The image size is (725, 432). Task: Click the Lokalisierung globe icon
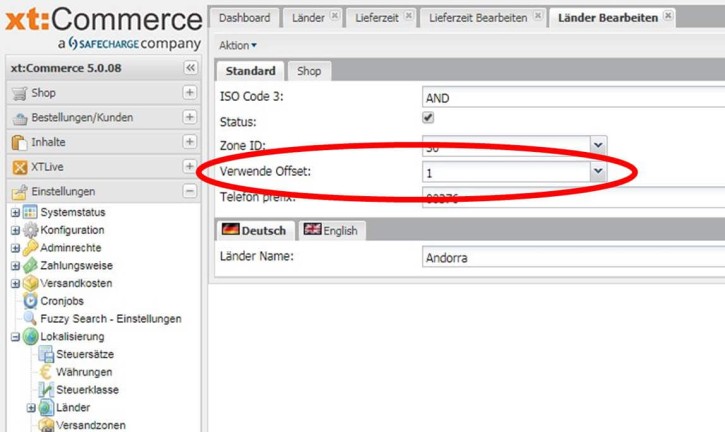click(x=31, y=336)
